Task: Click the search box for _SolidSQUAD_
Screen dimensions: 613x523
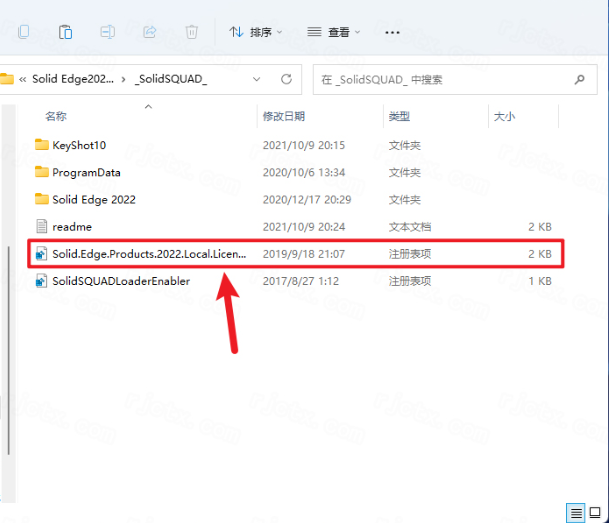Action: click(440, 79)
